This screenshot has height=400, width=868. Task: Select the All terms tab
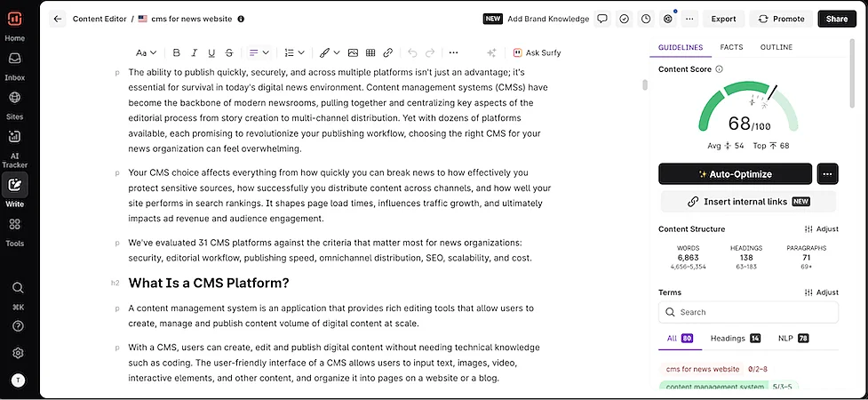click(x=680, y=338)
